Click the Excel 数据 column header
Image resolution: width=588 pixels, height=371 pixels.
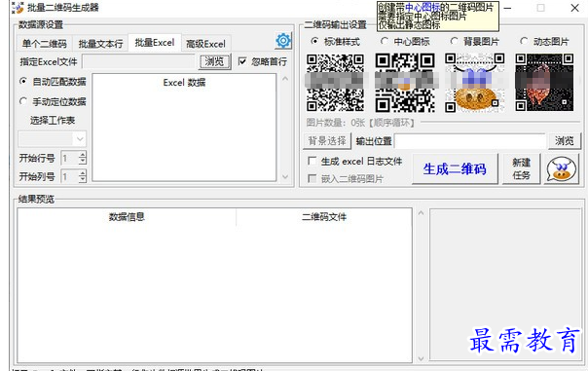pyautogui.click(x=184, y=83)
